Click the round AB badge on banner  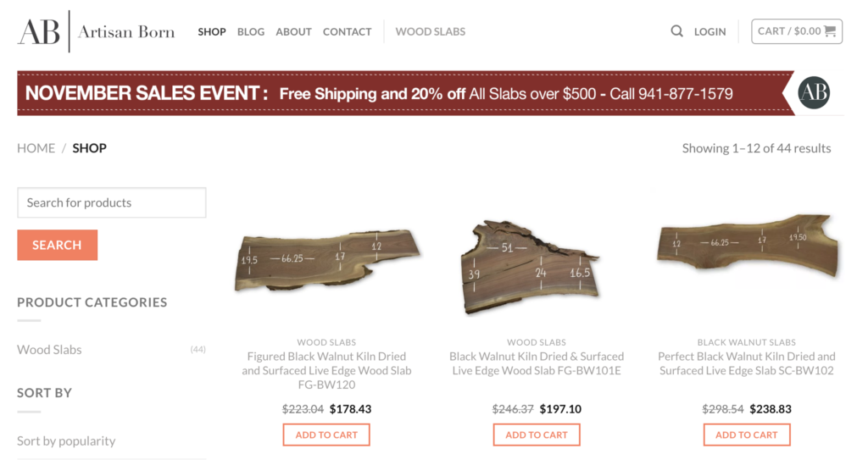[x=814, y=93]
